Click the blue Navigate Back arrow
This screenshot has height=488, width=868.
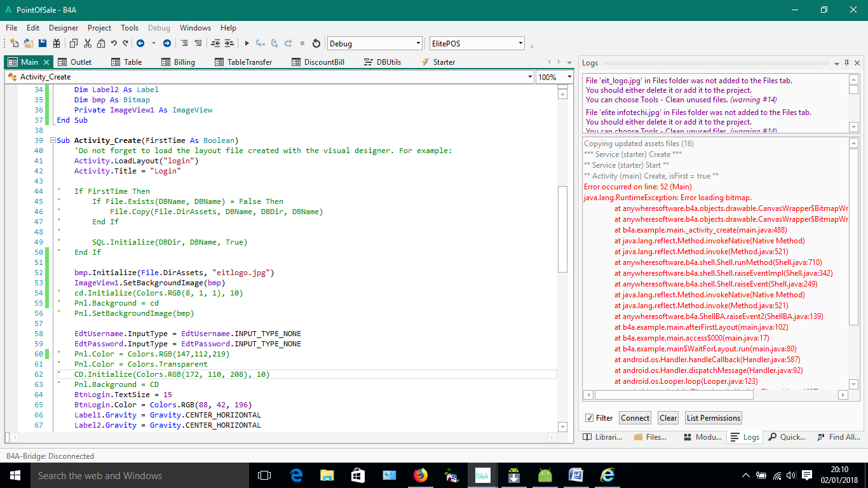coord(141,43)
